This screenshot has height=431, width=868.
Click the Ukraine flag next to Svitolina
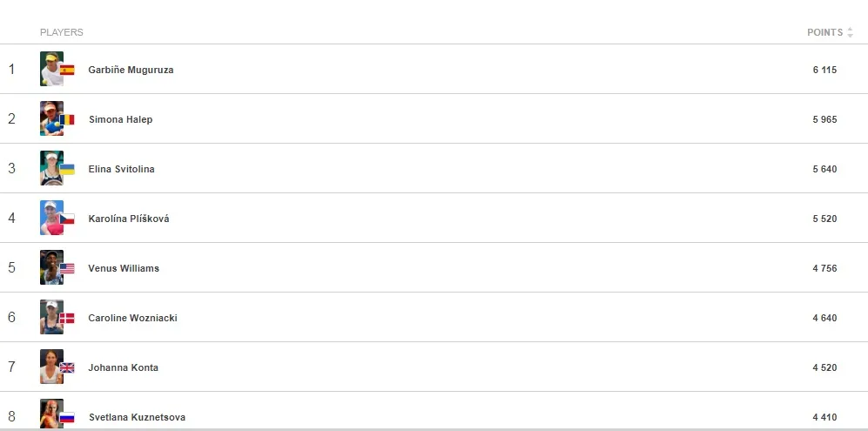point(67,169)
